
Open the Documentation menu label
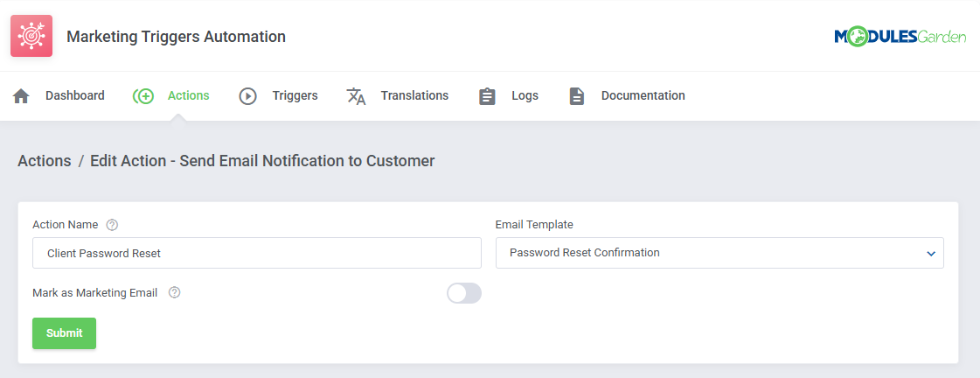coord(643,95)
